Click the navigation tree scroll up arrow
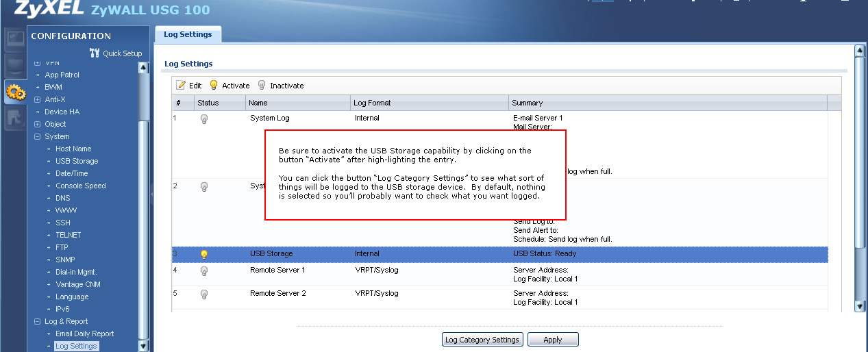This screenshot has width=868, height=352. [x=143, y=67]
